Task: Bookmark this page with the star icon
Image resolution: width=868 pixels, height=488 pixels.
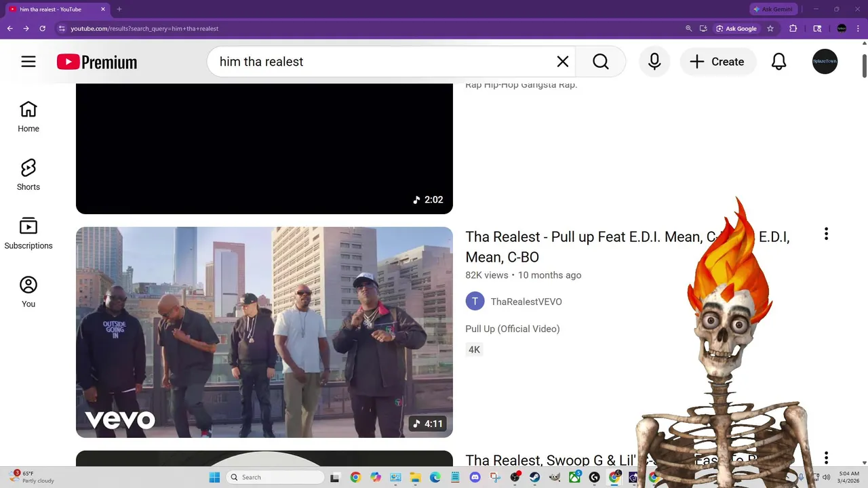Action: [x=770, y=28]
